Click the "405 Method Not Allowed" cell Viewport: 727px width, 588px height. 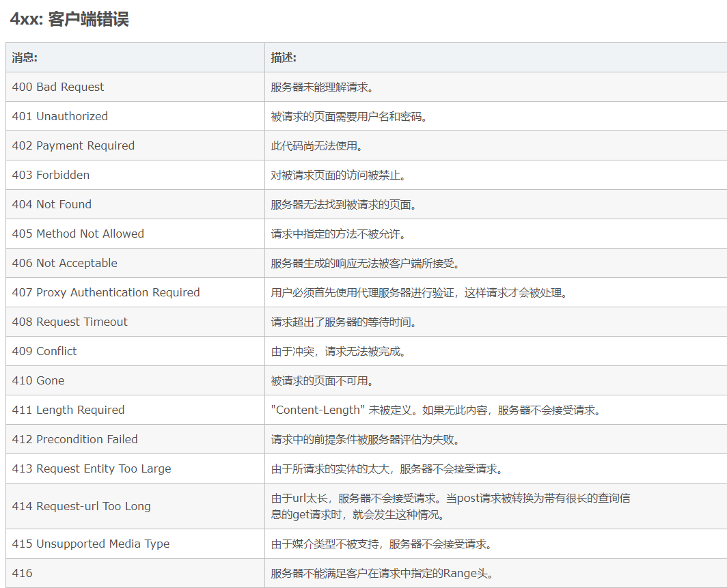click(x=135, y=234)
